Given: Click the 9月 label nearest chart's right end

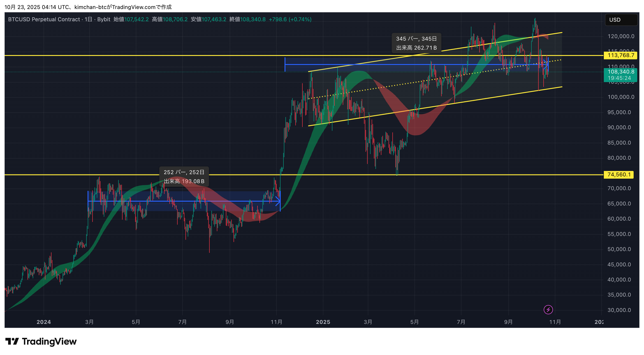Looking at the screenshot, I should [x=508, y=322].
